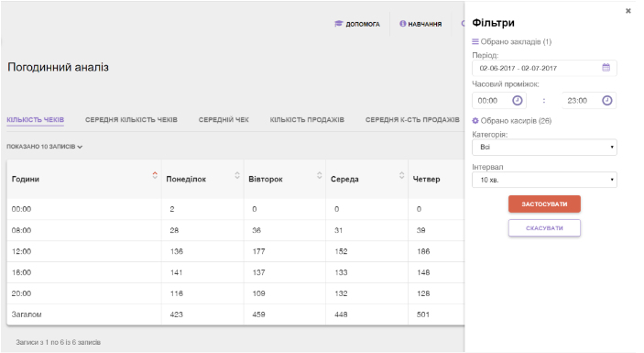This screenshot has height=353, width=644.
Task: Click the СКАСУВАТИ button
Action: [544, 228]
